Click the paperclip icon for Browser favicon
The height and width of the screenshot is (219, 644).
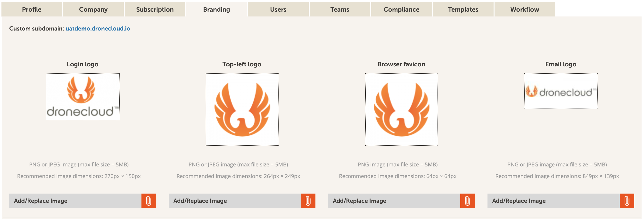(468, 201)
